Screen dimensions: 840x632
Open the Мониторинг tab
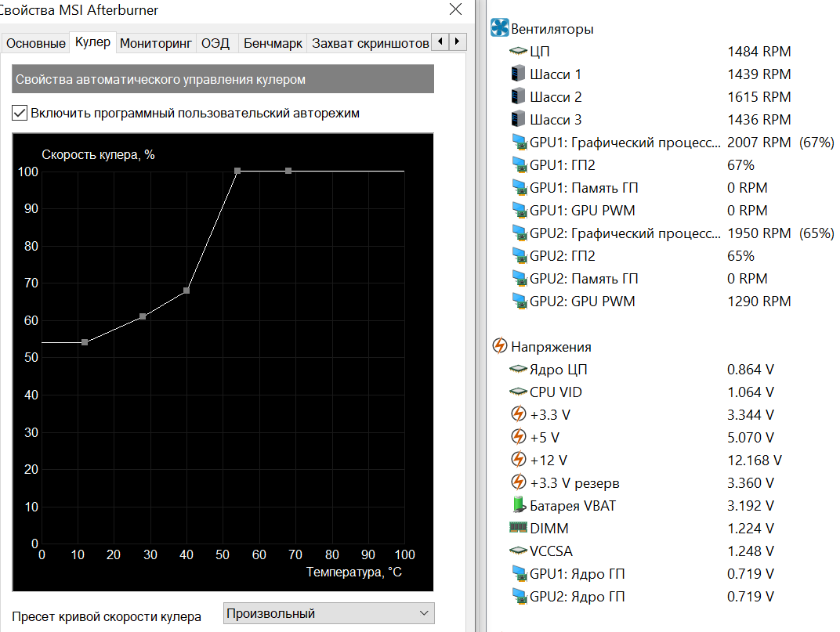[156, 43]
